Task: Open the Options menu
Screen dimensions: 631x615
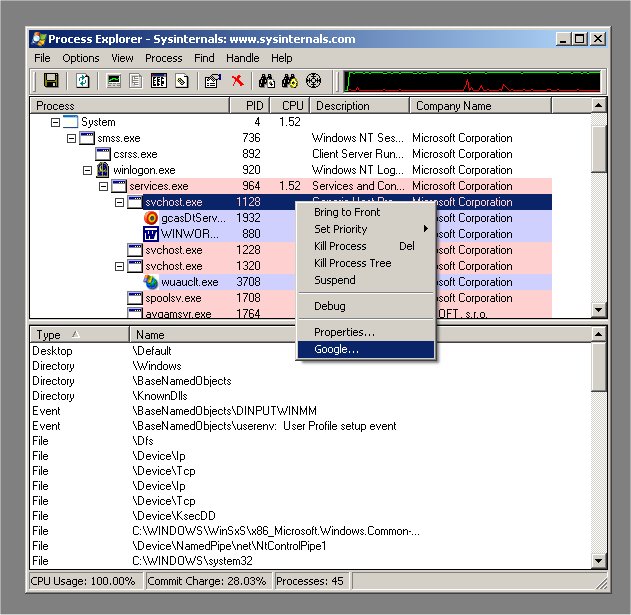Action: [x=80, y=58]
